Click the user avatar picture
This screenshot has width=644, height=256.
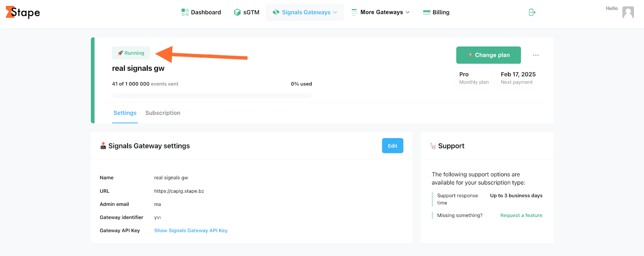(628, 12)
